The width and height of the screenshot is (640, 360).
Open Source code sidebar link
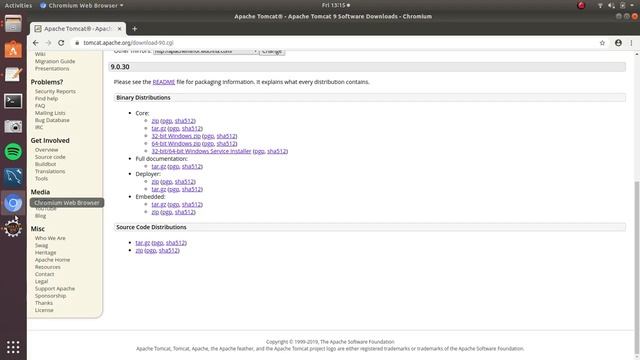pyautogui.click(x=50, y=157)
